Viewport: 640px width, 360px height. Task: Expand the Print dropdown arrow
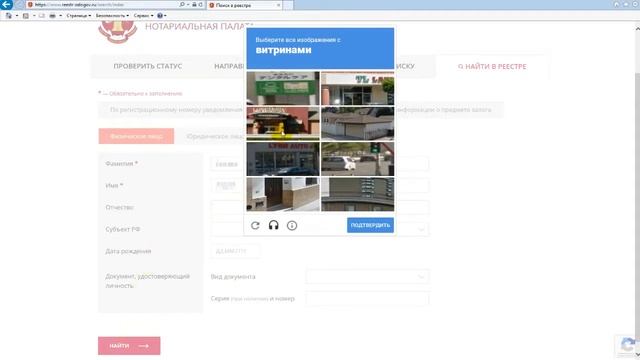(x=60, y=16)
